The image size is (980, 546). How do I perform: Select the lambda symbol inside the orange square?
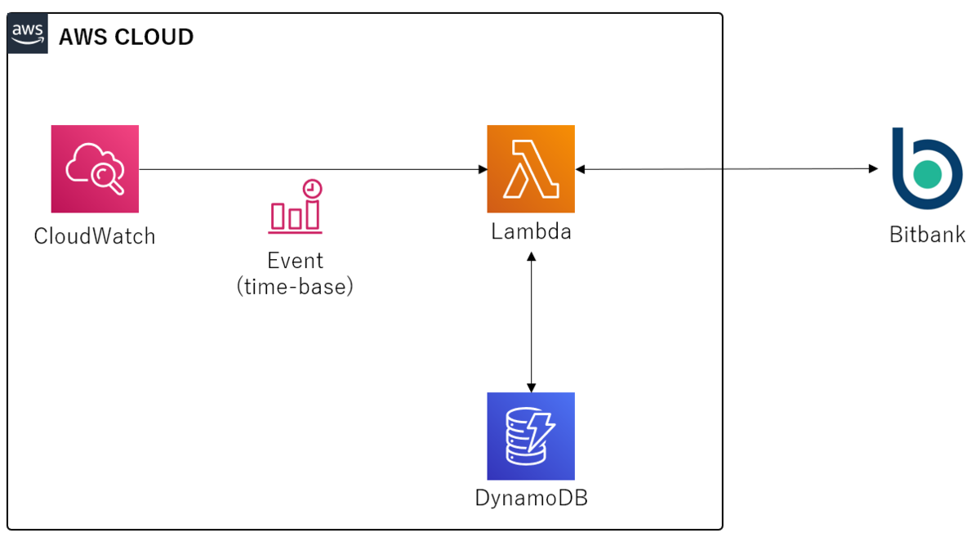tap(531, 169)
